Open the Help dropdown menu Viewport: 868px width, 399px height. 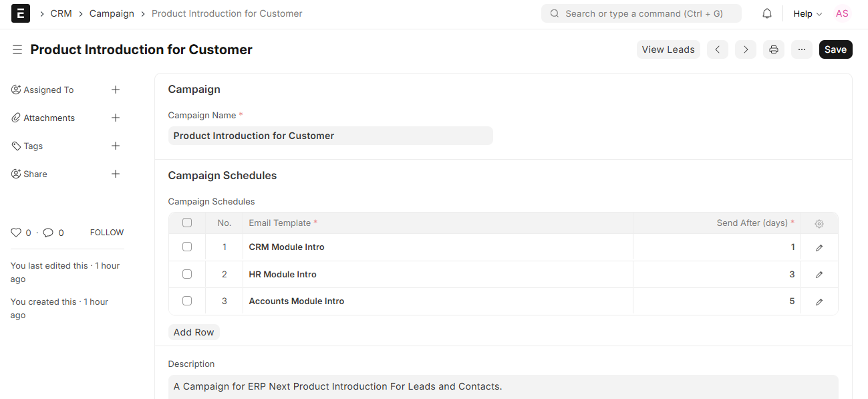(x=807, y=13)
